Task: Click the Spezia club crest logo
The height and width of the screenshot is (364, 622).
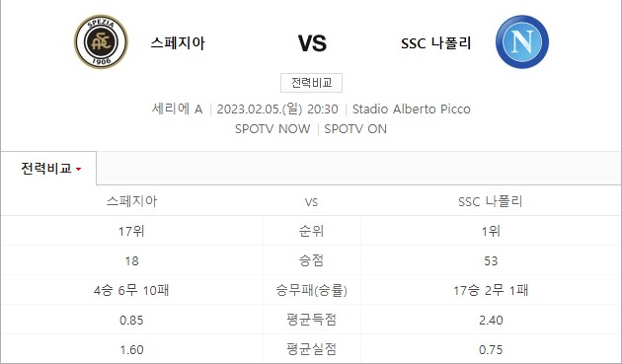Action: (101, 41)
